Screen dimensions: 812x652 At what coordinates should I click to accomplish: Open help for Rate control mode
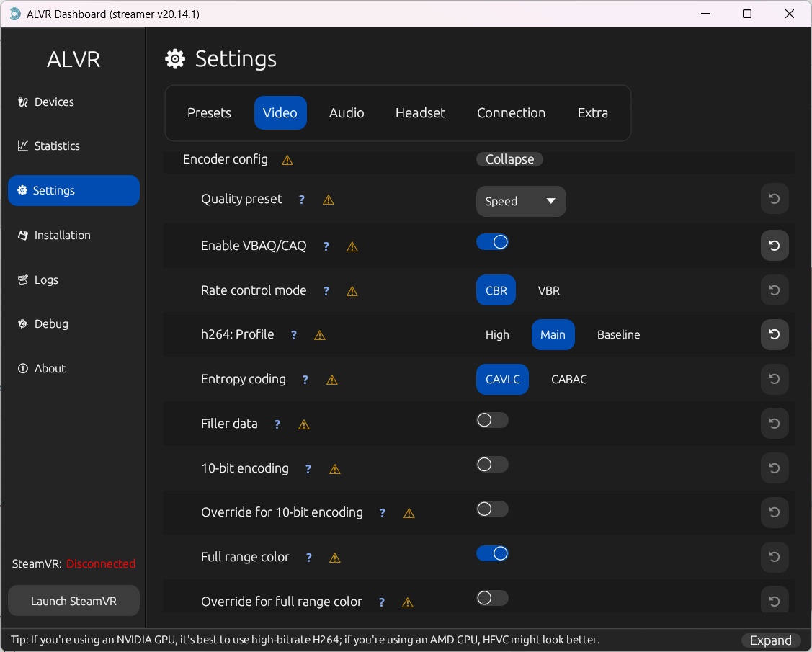326,291
